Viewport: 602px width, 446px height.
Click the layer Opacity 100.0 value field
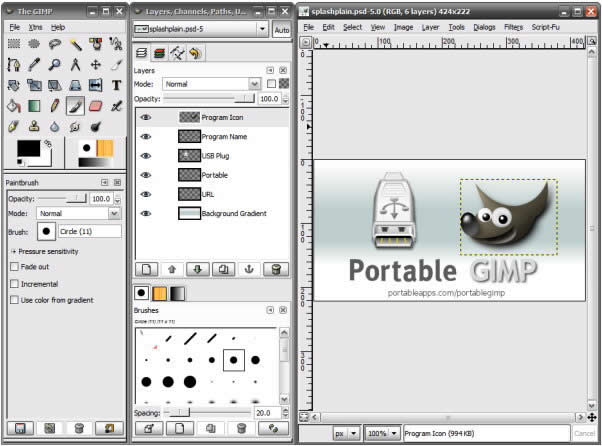pos(270,99)
